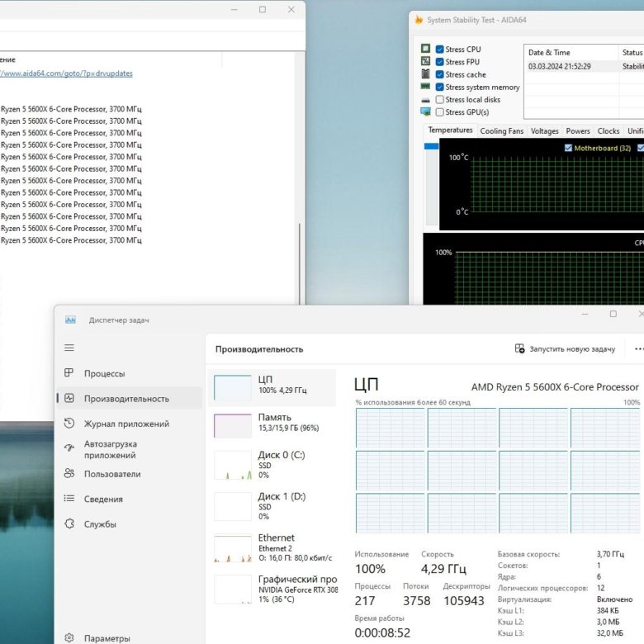
Task: Select Автозагрузка приложений in sidebar
Action: tap(129, 449)
